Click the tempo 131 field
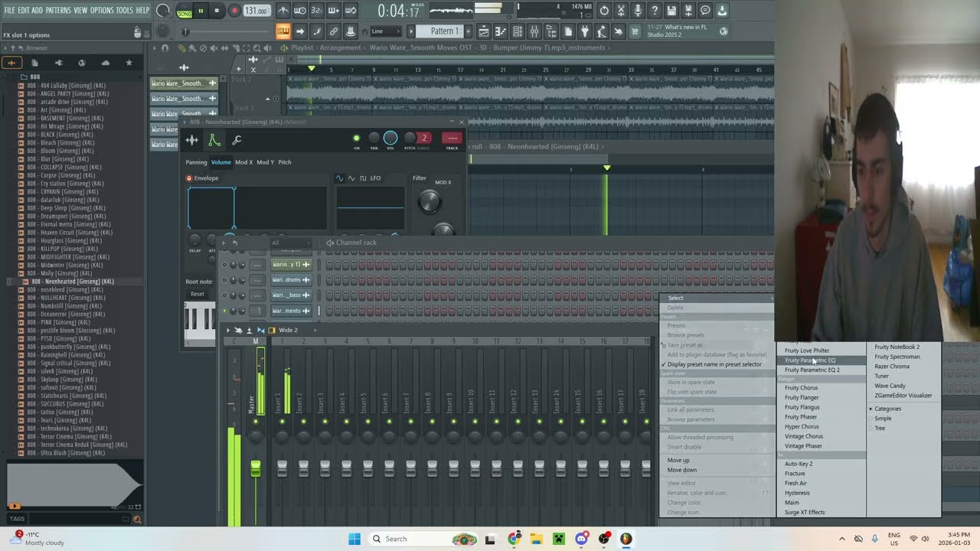Image resolution: width=980 pixels, height=551 pixels. [x=256, y=11]
